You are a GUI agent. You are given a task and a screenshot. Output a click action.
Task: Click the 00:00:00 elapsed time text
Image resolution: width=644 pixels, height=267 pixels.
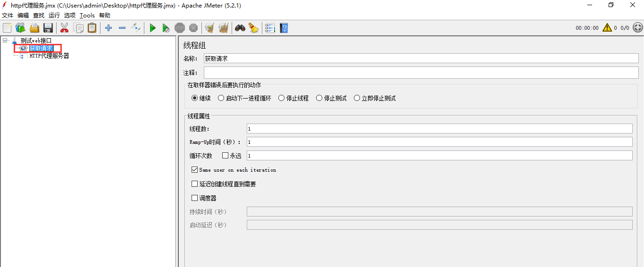[x=587, y=28]
